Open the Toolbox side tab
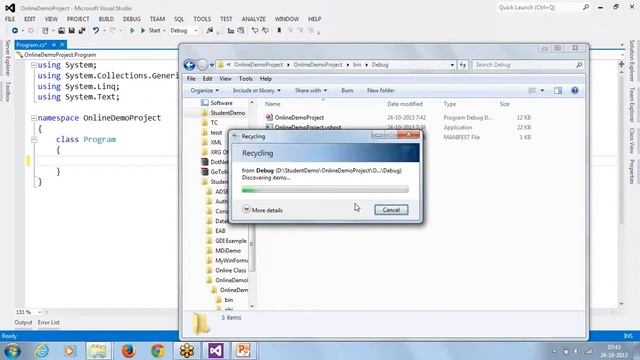The image size is (640, 360). point(7,91)
